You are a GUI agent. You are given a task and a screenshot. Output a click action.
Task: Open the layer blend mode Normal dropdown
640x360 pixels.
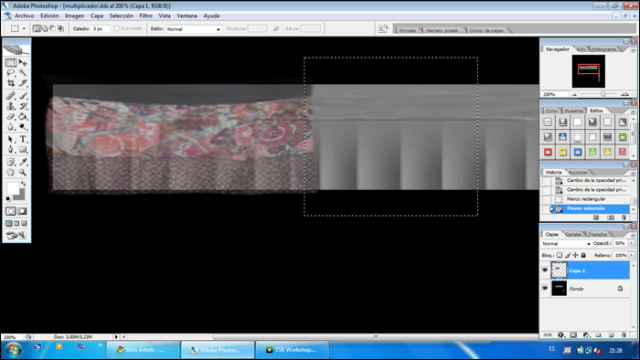[x=566, y=244]
